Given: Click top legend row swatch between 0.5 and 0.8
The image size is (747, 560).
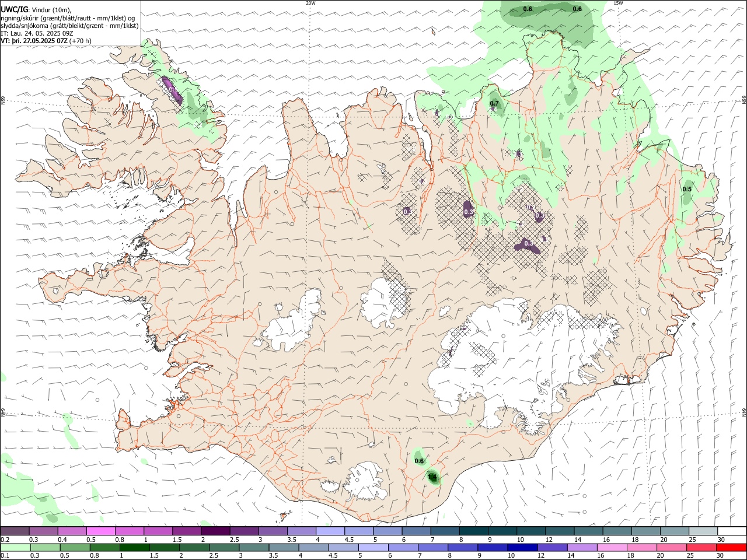Looking at the screenshot, I should click(101, 531).
